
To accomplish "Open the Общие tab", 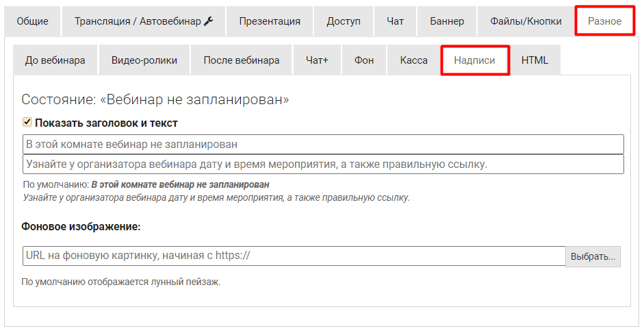I will [32, 21].
